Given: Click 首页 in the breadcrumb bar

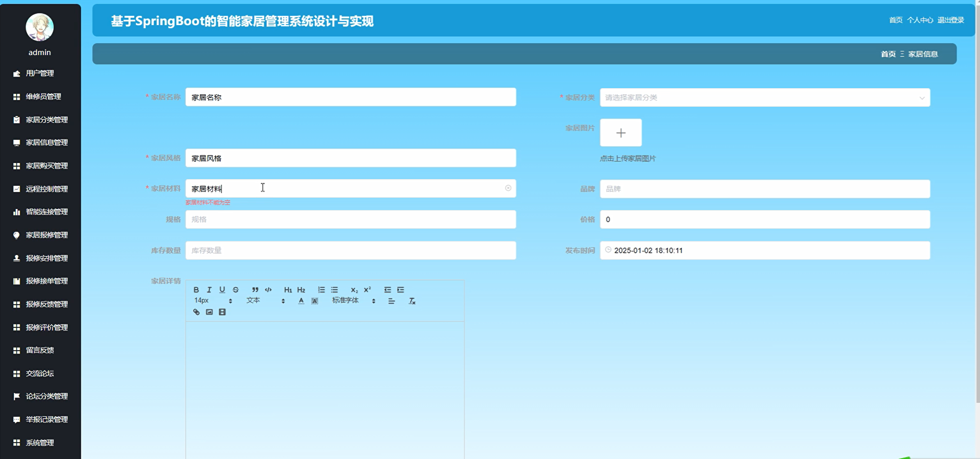Looking at the screenshot, I should click(888, 54).
